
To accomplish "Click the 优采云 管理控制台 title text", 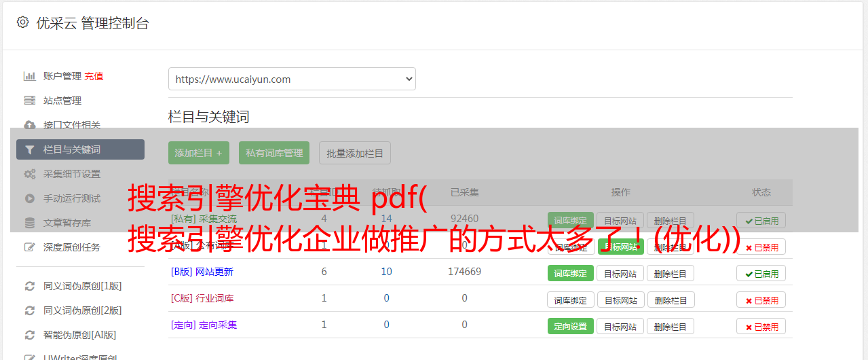I will (x=92, y=23).
